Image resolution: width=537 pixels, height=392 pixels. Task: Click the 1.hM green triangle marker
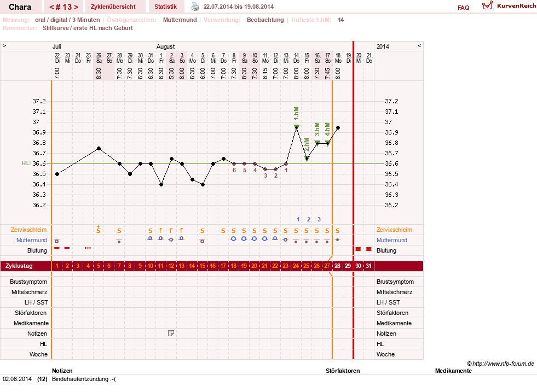297,127
